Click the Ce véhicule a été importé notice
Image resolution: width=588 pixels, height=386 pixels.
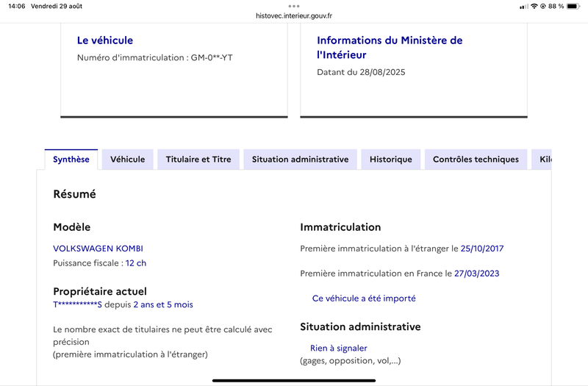(364, 299)
